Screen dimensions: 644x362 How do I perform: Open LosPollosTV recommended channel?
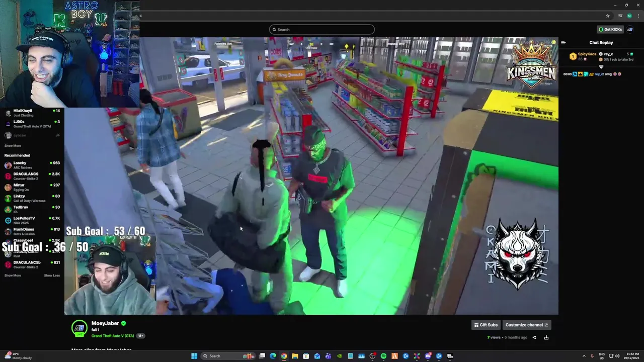tap(32, 220)
